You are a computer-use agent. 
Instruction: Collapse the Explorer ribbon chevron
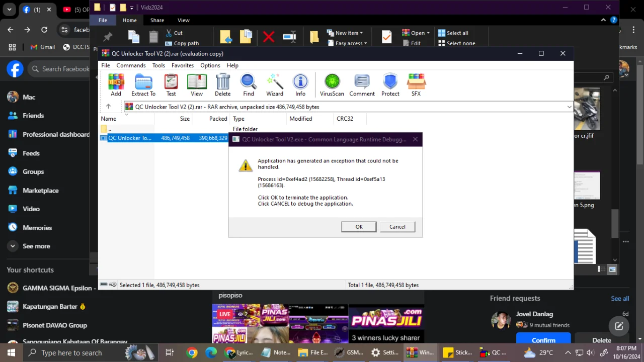click(x=603, y=20)
